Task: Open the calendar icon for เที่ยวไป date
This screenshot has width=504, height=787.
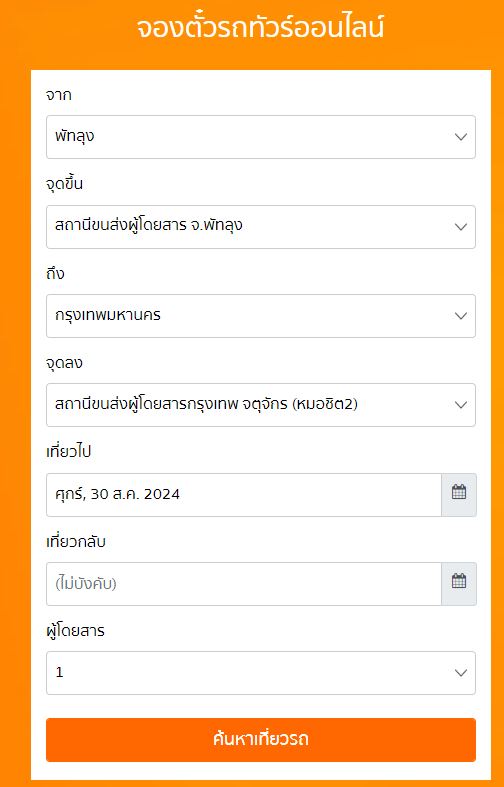Action: pyautogui.click(x=459, y=494)
